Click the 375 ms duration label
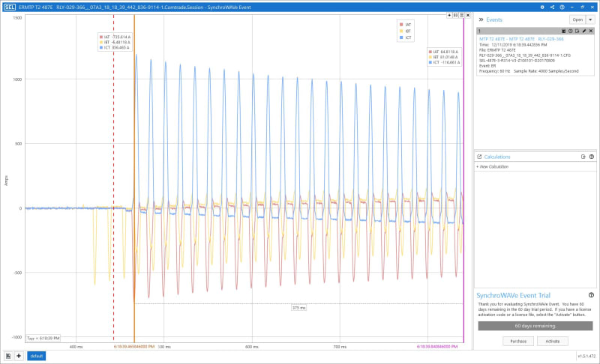The image size is (600, 364). pyautogui.click(x=298, y=308)
